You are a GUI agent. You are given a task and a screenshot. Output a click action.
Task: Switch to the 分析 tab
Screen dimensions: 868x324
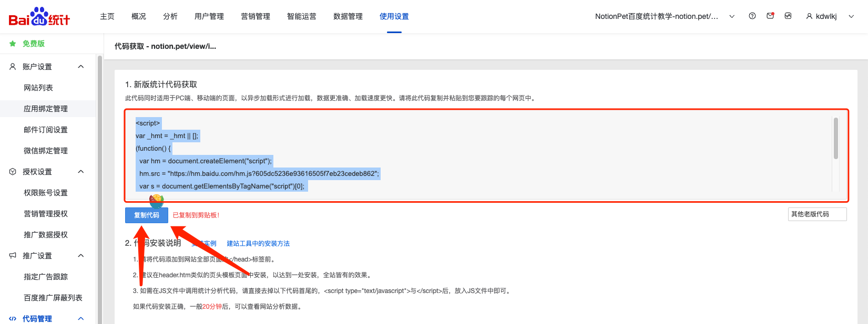pos(170,16)
